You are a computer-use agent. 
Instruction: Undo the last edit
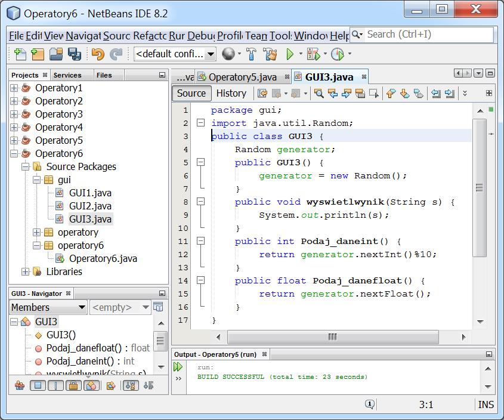[x=98, y=54]
